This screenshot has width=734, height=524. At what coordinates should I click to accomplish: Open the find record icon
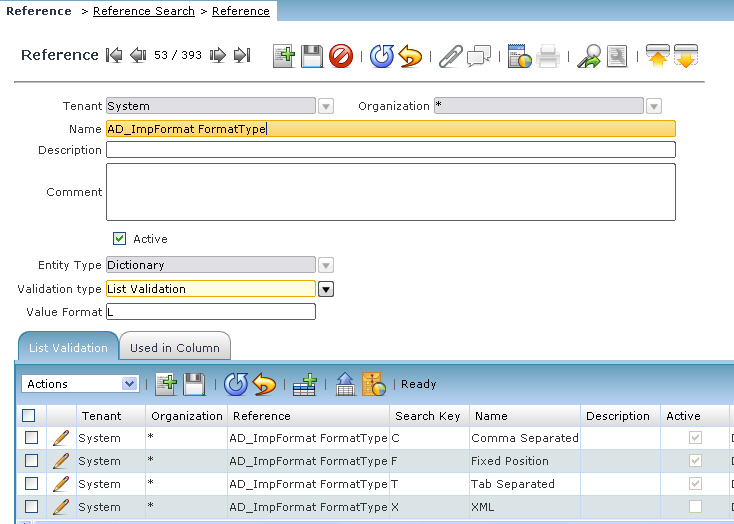tap(617, 56)
